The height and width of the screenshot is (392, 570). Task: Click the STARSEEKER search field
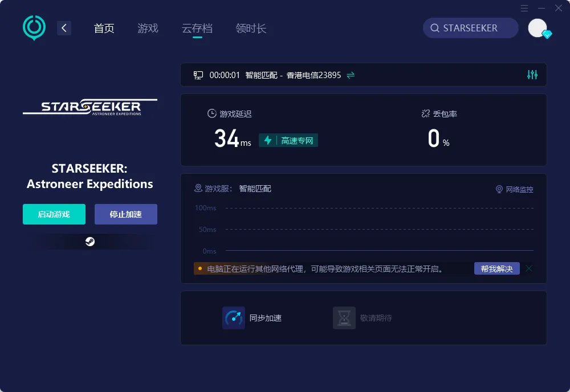[x=470, y=28]
